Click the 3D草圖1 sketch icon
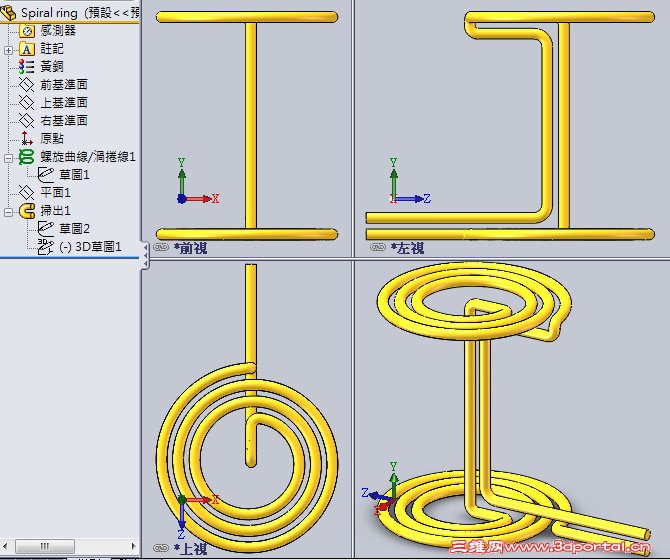Viewport: 670px width, 560px height. pos(45,246)
